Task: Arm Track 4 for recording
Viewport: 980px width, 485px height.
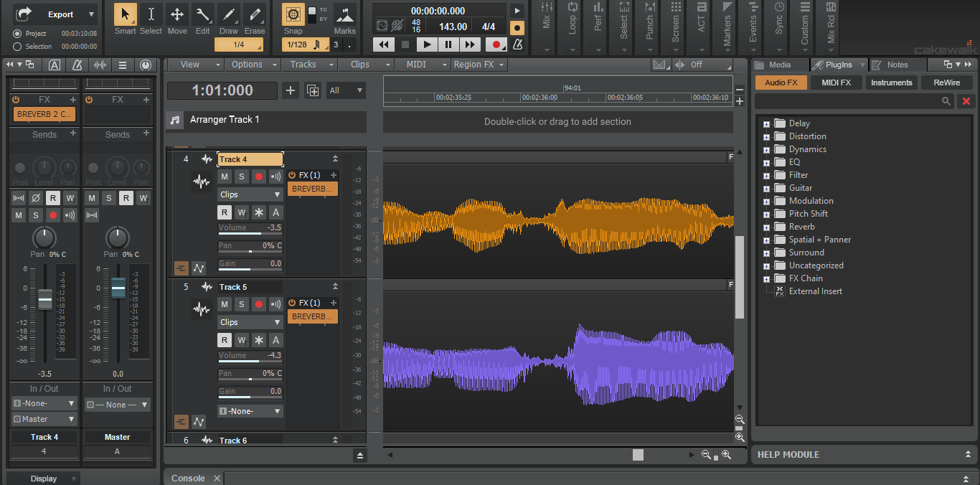Action: click(x=259, y=176)
